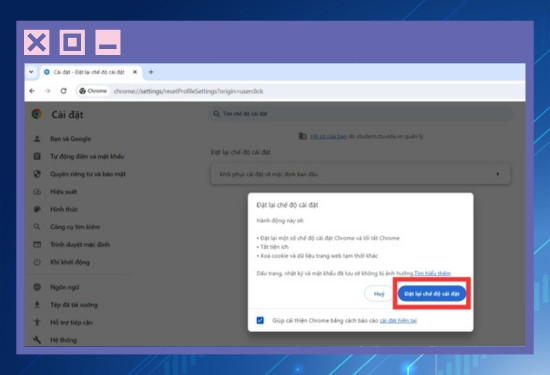Image resolution: width=550 pixels, height=375 pixels.
Task: Click the dialog title Đặt lại chế độ cài đặt
Action: click(x=287, y=205)
